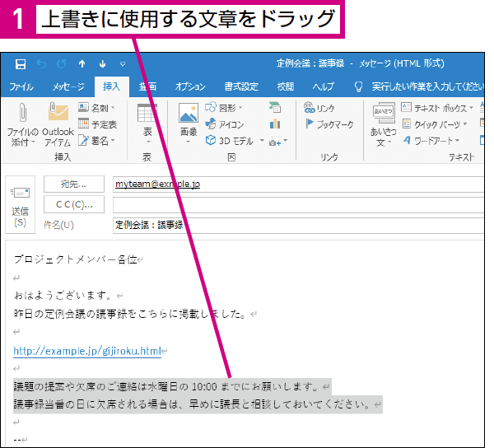Image resolution: width=494 pixels, height=448 pixels.
Task: Click the empty CC address field
Action: pyautogui.click(x=298, y=205)
